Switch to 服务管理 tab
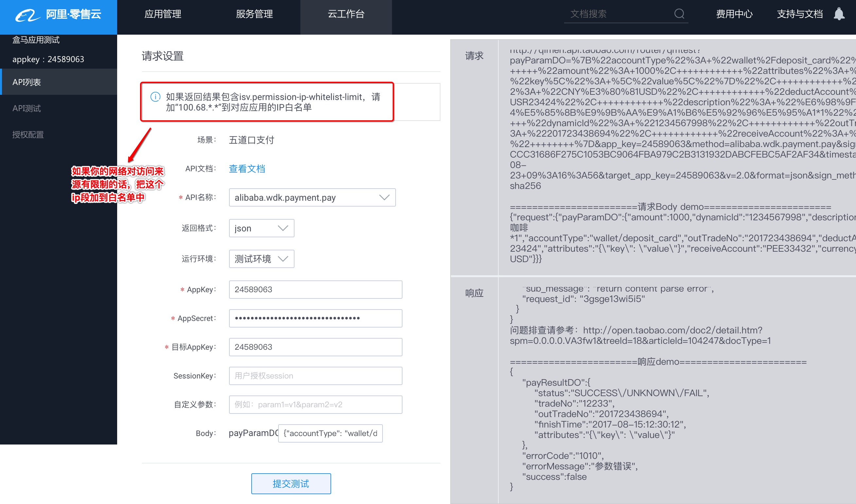Image resolution: width=856 pixels, height=504 pixels. coord(254,14)
